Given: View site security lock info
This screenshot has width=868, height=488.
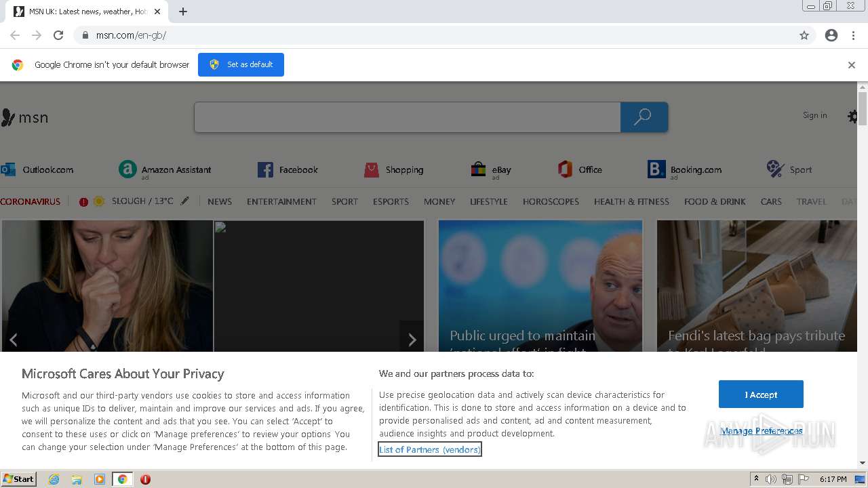Looking at the screenshot, I should (85, 35).
